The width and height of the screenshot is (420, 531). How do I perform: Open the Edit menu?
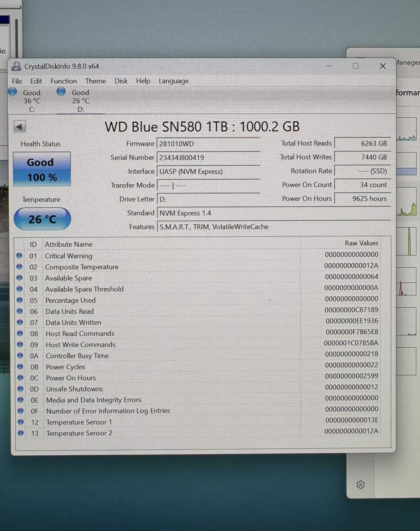36,81
